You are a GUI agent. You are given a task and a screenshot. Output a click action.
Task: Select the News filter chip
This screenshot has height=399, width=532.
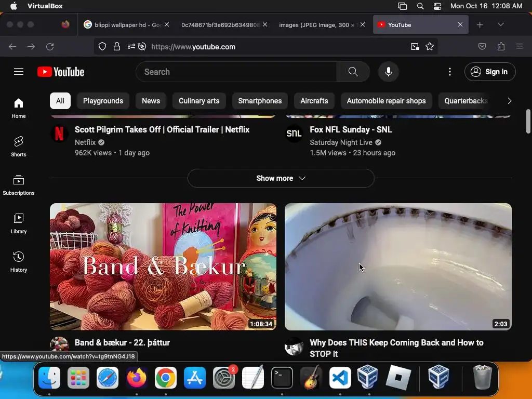click(151, 101)
